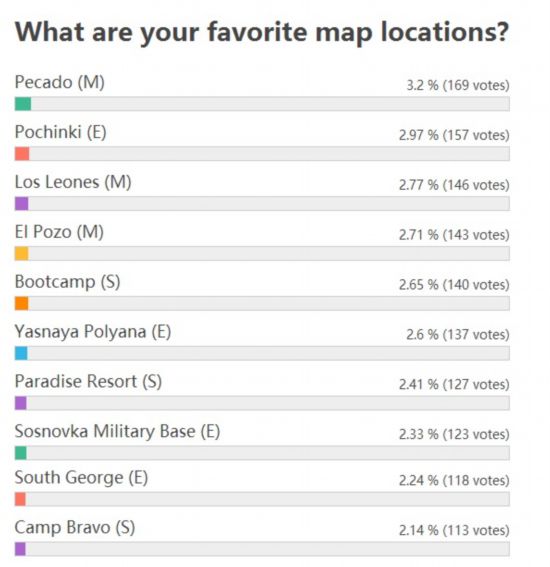Click the blue Yasnaya Polyana bar segment
The height and width of the screenshot is (567, 550).
coord(21,354)
